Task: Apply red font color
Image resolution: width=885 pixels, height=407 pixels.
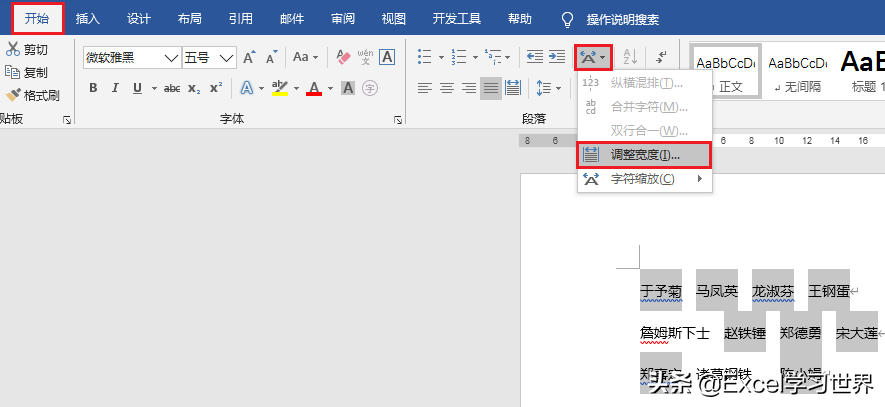Action: click(x=314, y=88)
